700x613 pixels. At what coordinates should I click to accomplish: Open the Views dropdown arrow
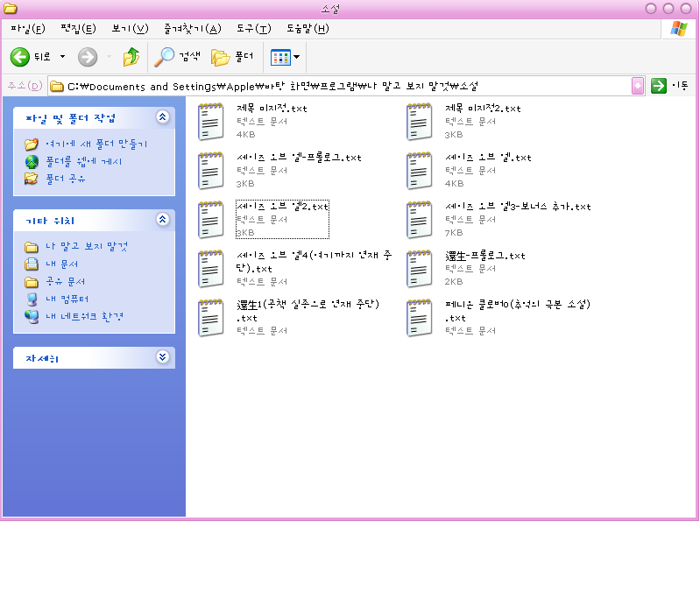pyautogui.click(x=297, y=57)
